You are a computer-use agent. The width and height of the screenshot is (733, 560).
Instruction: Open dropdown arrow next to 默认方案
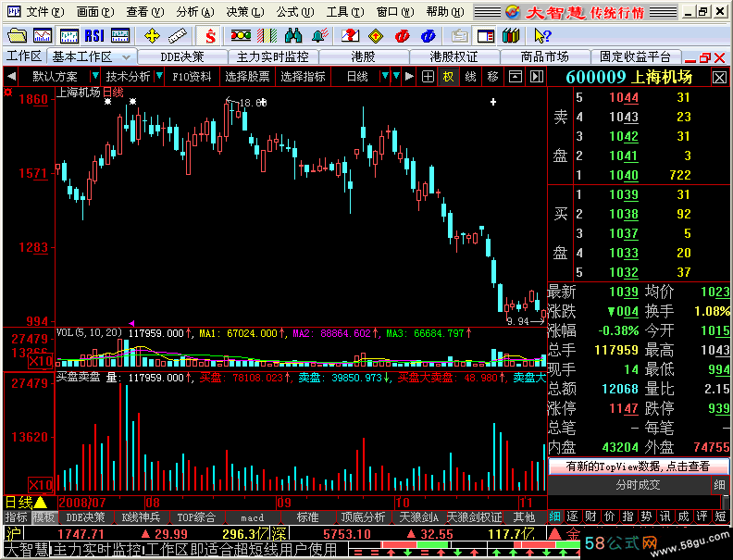[x=95, y=76]
